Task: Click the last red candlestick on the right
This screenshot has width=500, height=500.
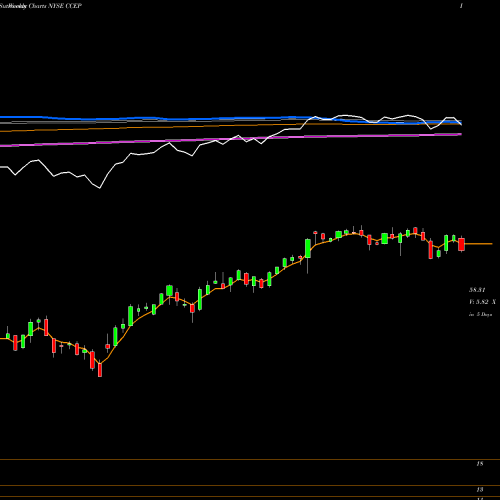Action: tap(461, 244)
